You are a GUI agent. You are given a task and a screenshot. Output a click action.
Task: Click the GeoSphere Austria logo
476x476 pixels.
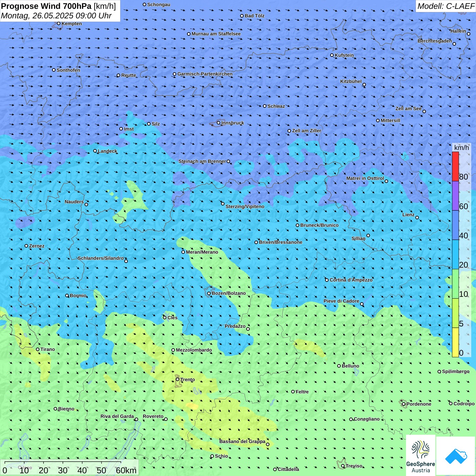pos(421,456)
